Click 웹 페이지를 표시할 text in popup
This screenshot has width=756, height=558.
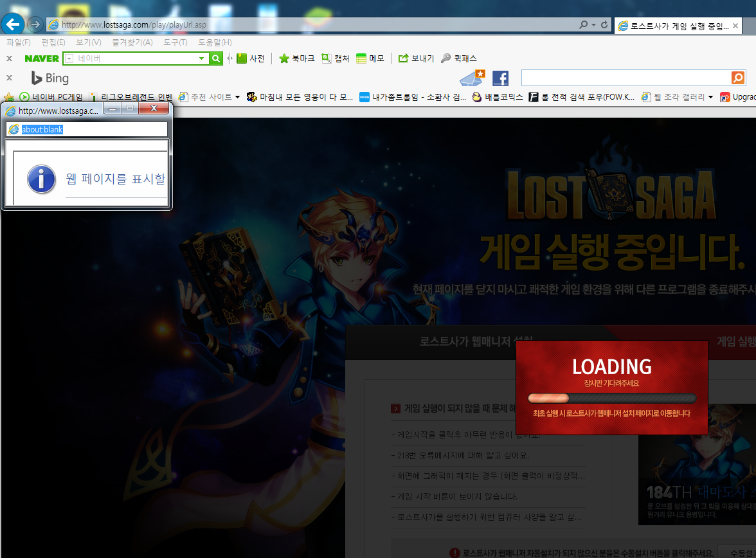coord(116,179)
